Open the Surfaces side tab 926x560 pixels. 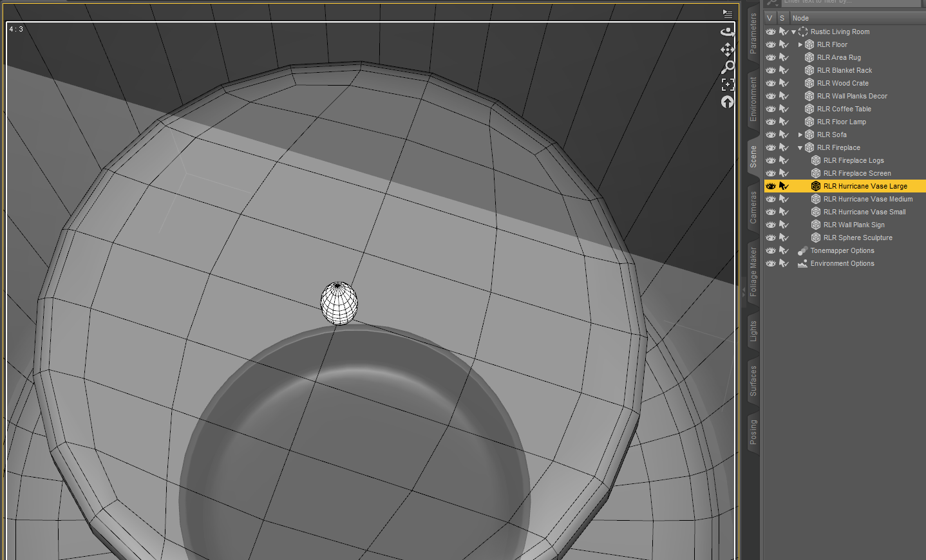(753, 380)
